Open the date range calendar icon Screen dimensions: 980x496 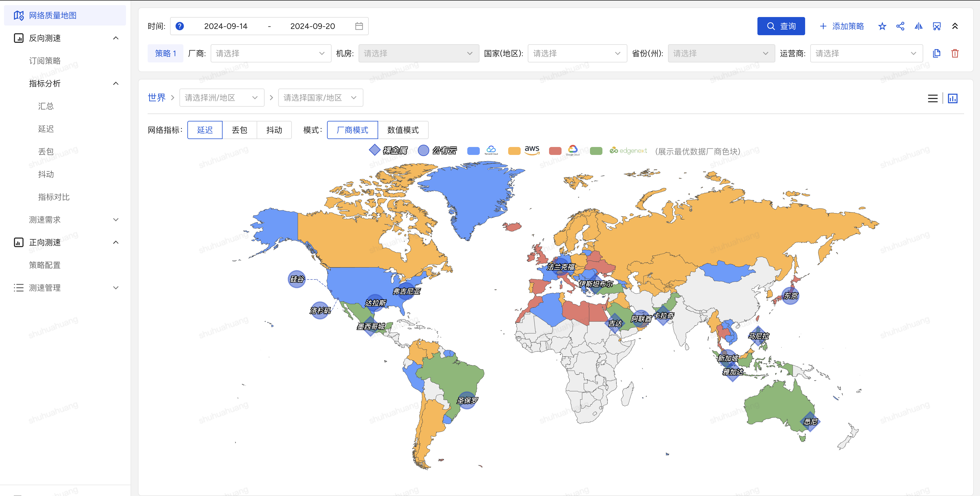(x=359, y=26)
